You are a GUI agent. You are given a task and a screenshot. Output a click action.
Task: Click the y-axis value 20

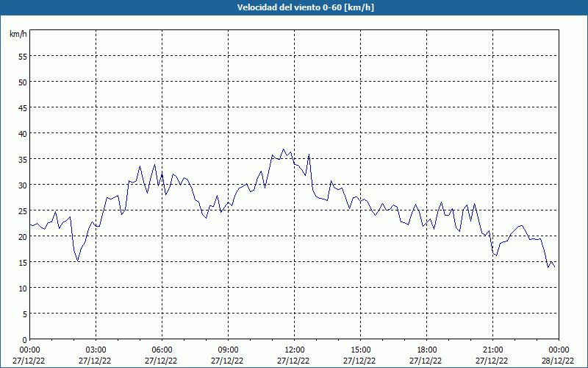[23, 236]
